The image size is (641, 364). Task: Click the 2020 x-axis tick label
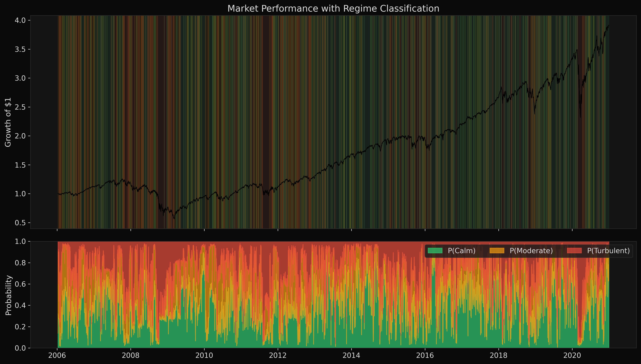tap(572, 356)
